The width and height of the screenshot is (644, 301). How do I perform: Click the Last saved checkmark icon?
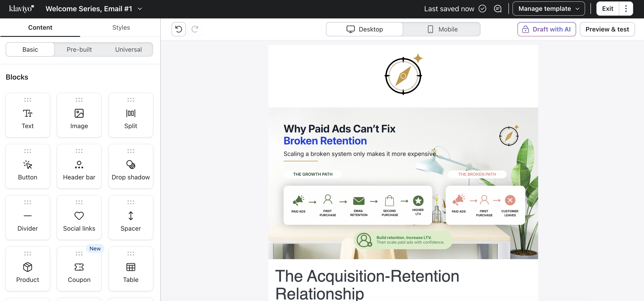coord(482,9)
